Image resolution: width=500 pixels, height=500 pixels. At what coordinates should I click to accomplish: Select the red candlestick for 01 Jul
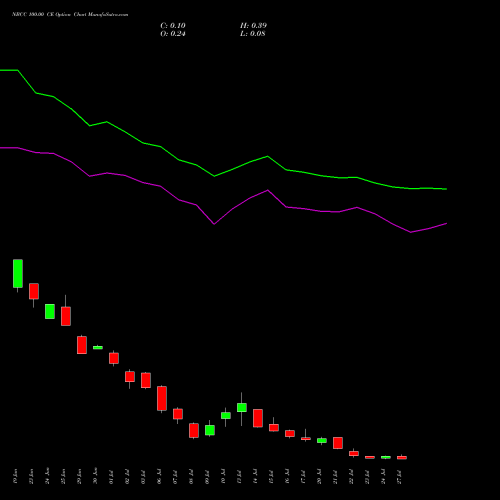(114, 358)
